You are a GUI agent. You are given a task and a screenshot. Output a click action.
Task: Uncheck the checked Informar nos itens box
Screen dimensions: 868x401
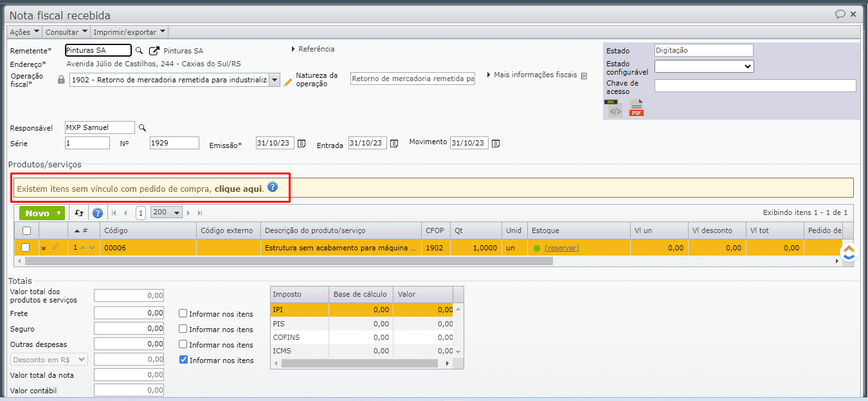point(183,360)
